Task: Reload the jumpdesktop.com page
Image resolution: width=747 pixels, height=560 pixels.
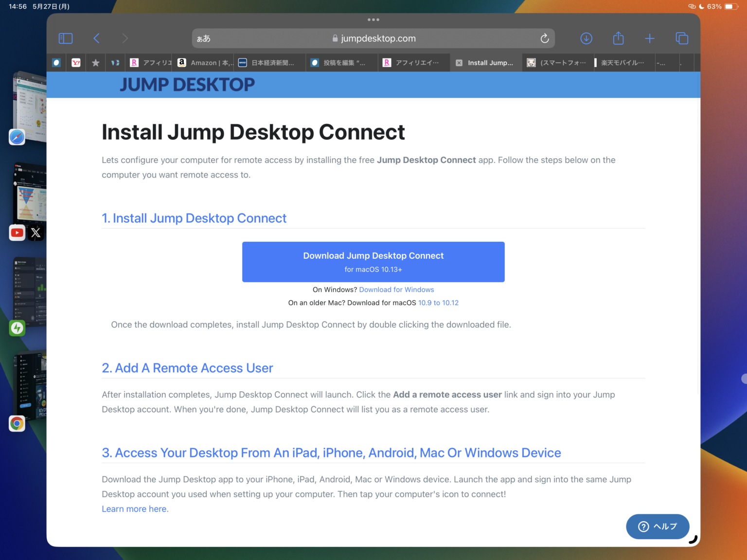Action: [x=545, y=38]
